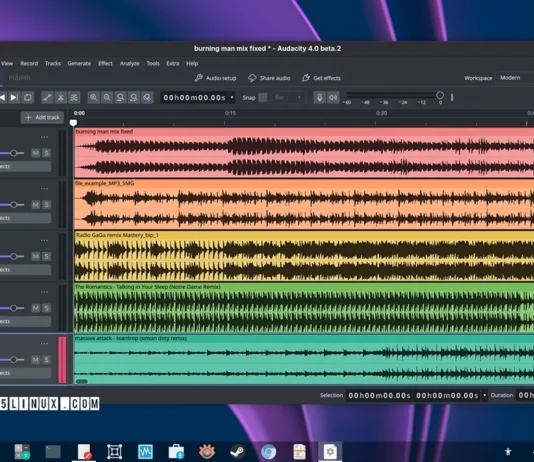Open the system monitor icon in taskbar

coord(145,452)
